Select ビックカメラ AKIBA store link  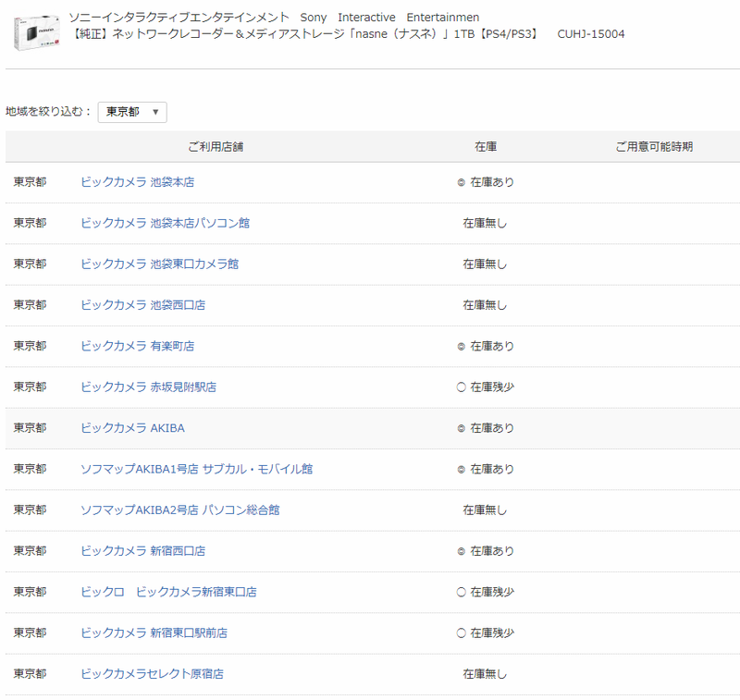132,428
